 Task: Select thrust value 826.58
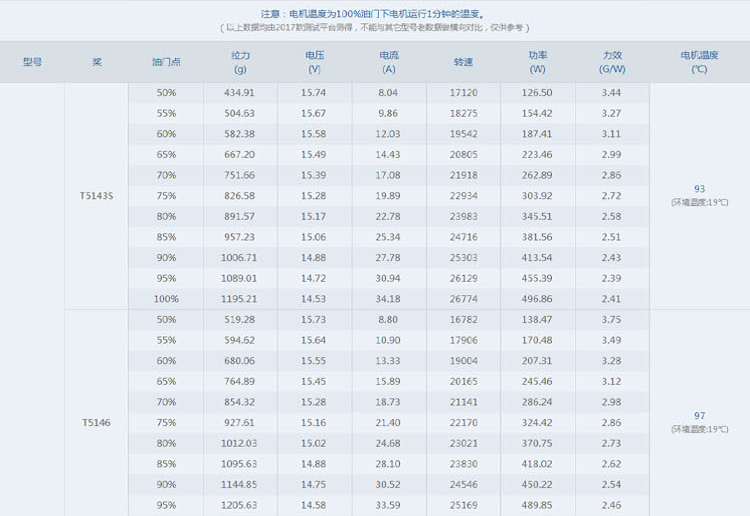pos(239,195)
